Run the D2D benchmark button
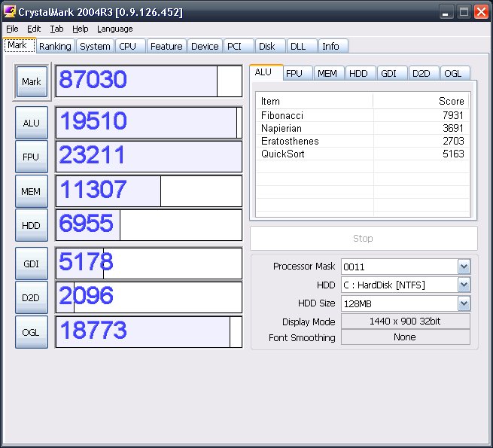The image size is (493, 448). [32, 297]
